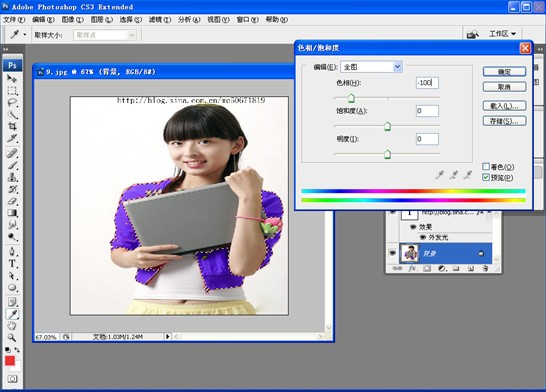The width and height of the screenshot is (546, 392).
Task: Enable the 着色 (Colorize) checkbox
Action: [486, 166]
